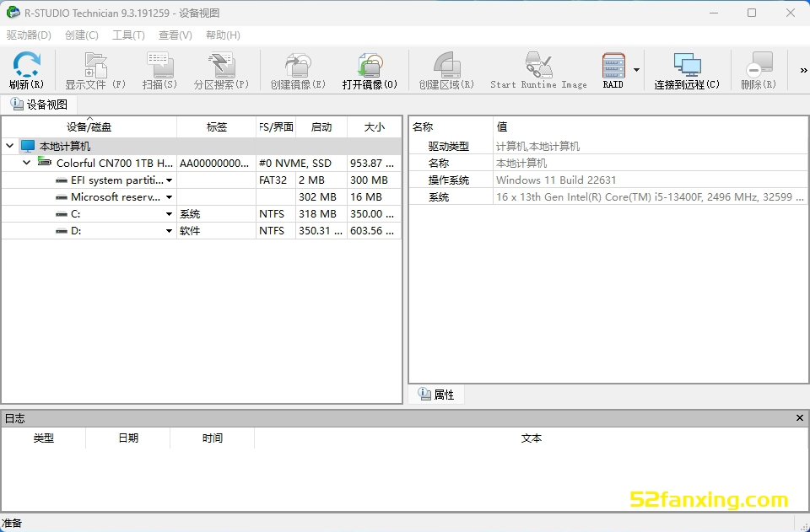Click the log 时间 column header

pos(213,438)
